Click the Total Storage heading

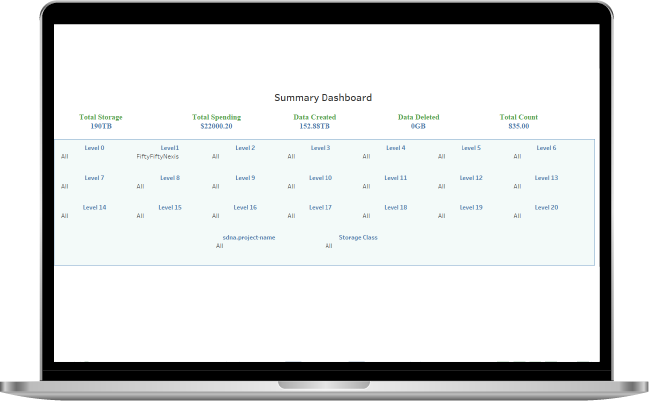(x=101, y=117)
